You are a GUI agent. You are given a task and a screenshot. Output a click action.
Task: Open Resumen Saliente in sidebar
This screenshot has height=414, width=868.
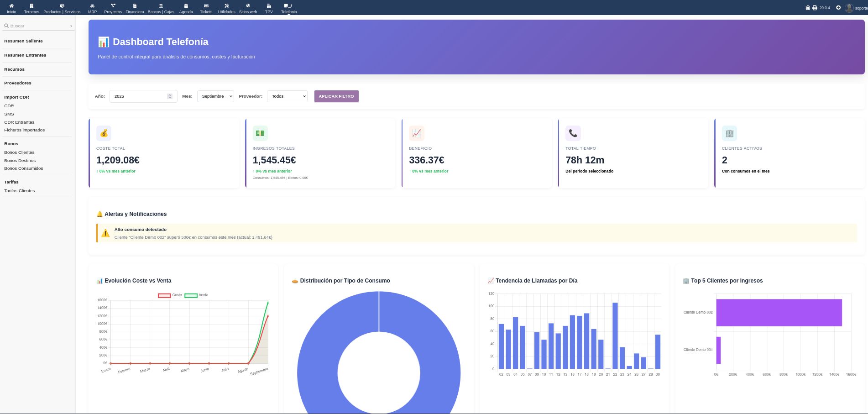pyautogui.click(x=23, y=41)
